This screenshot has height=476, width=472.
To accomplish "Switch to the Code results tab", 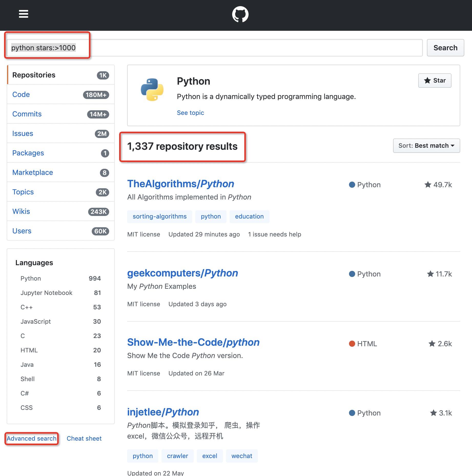I will [21, 94].
